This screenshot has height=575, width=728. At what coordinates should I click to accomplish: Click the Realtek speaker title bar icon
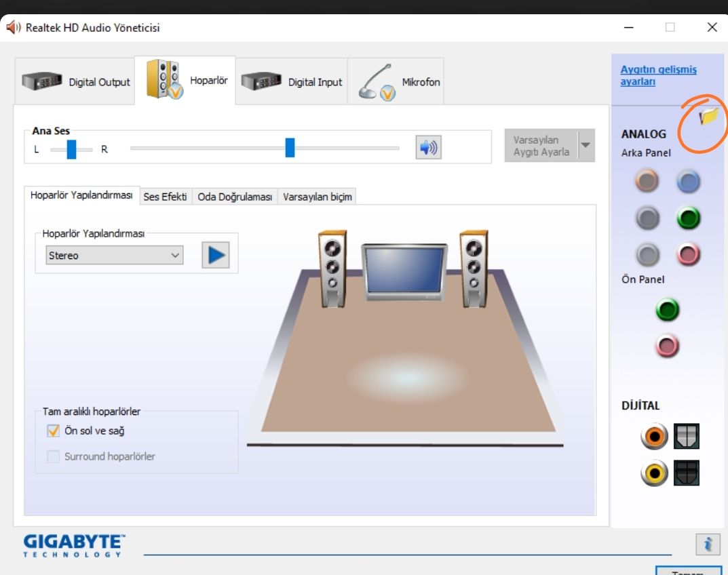click(13, 27)
